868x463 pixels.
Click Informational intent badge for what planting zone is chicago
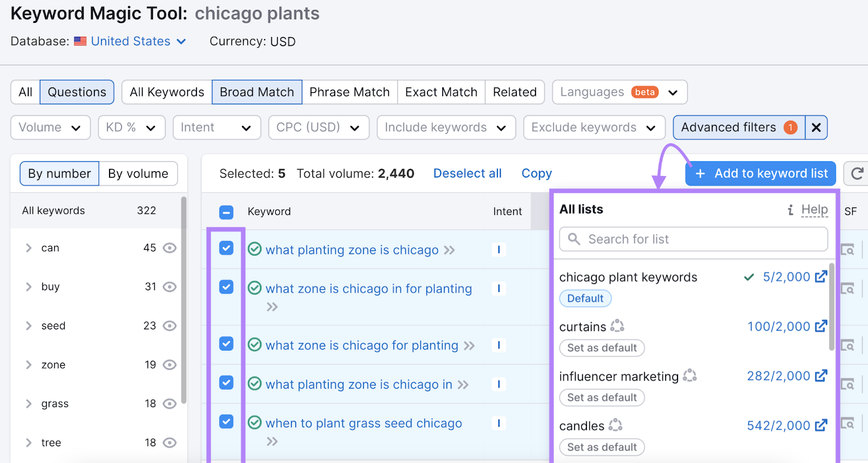pyautogui.click(x=499, y=250)
